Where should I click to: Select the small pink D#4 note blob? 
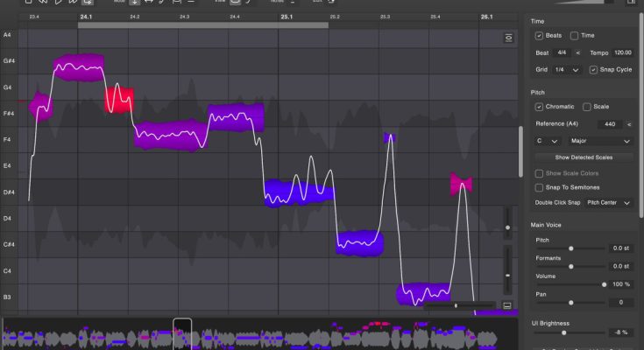462,184
